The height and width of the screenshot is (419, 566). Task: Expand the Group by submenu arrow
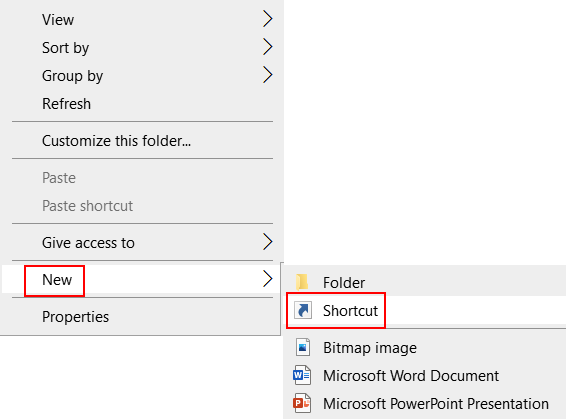tap(267, 75)
